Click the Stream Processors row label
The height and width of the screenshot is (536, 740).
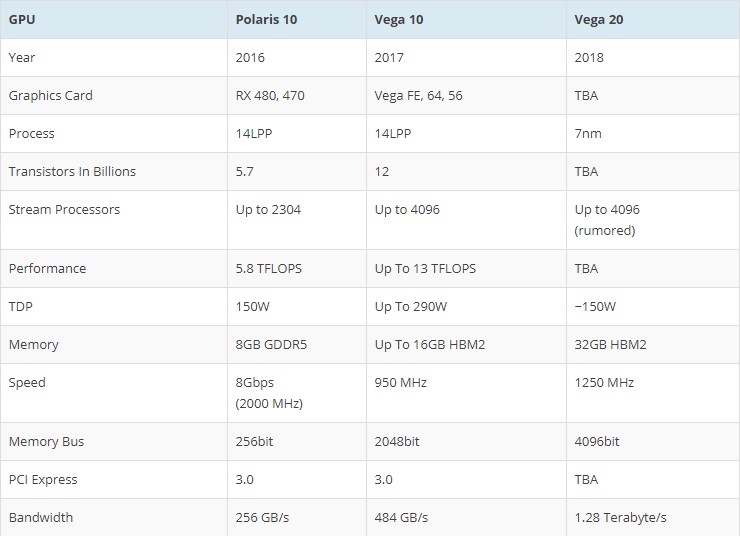64,210
